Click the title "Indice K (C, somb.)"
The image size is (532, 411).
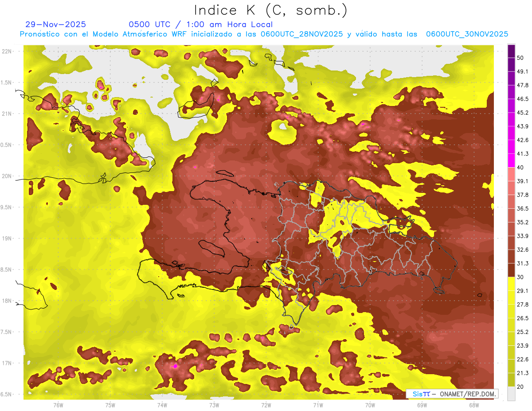[271, 10]
